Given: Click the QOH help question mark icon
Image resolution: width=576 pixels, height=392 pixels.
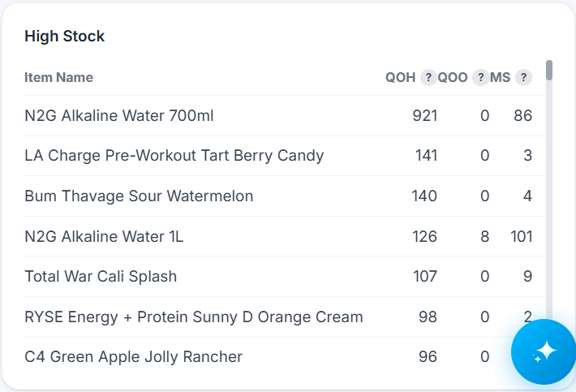Looking at the screenshot, I should pyautogui.click(x=428, y=78).
